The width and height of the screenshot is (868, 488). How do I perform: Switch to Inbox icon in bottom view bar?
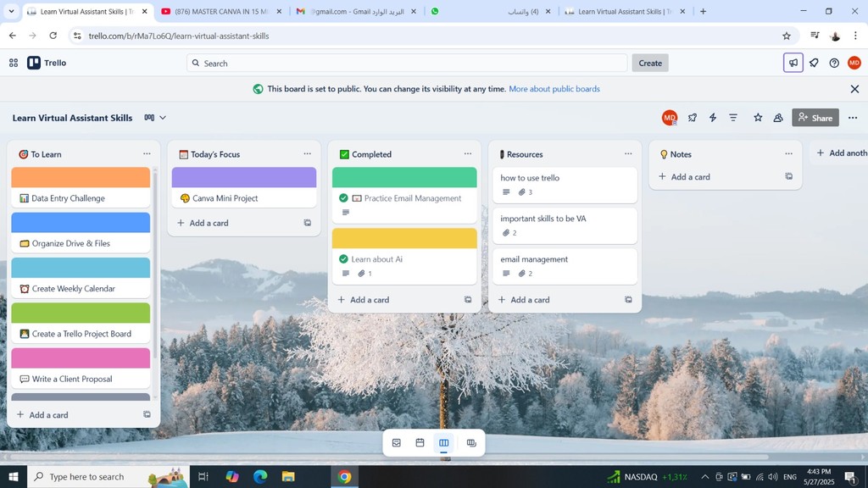(x=397, y=442)
